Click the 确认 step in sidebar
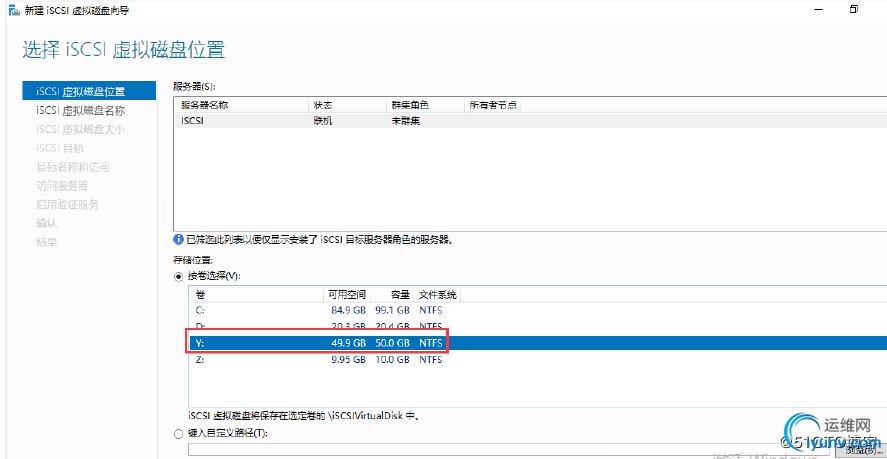Viewport: 887px width, 459px height. point(46,224)
